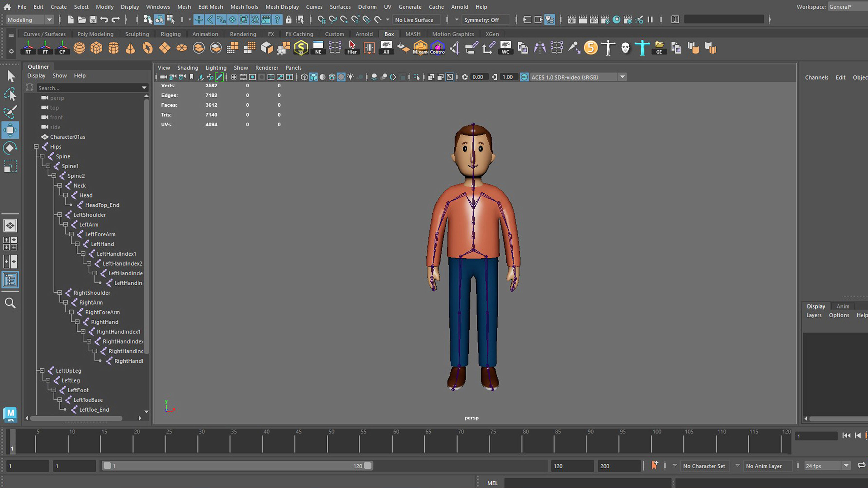The width and height of the screenshot is (868, 488).
Task: Open the NE node editor shelf icon
Action: 318,48
